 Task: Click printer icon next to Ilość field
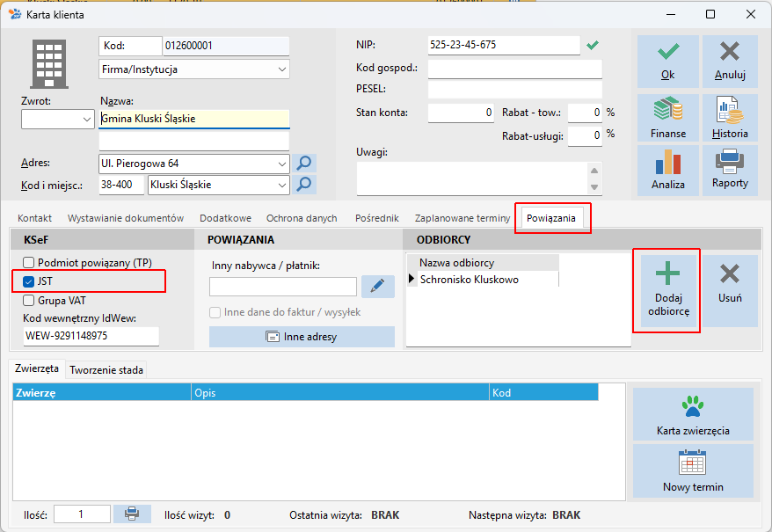click(132, 514)
